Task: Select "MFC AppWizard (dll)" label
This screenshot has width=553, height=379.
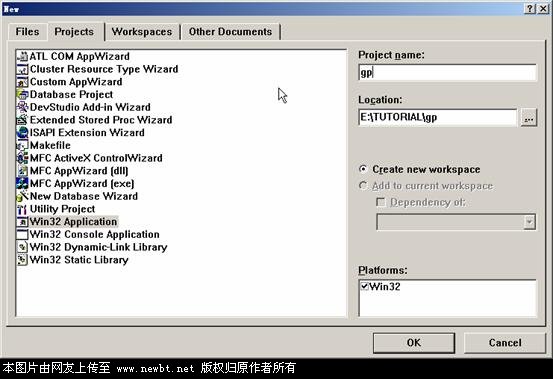Action: 79,171
